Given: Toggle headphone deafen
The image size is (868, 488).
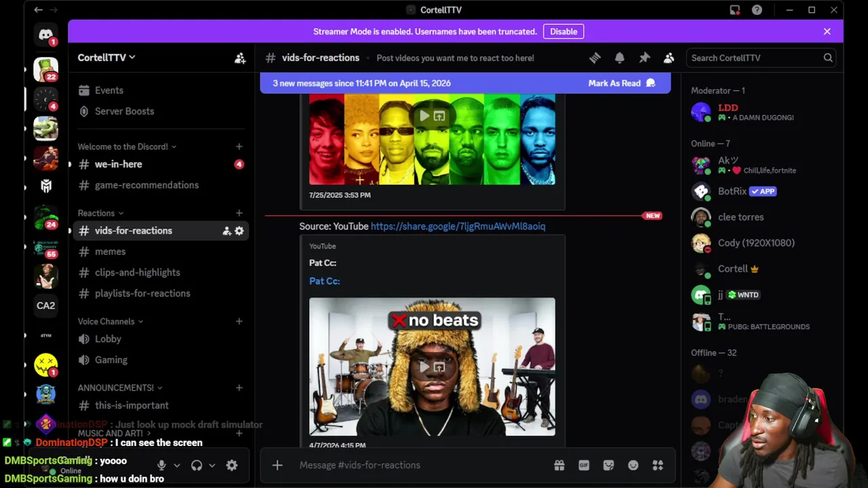Looking at the screenshot, I should tap(197, 466).
